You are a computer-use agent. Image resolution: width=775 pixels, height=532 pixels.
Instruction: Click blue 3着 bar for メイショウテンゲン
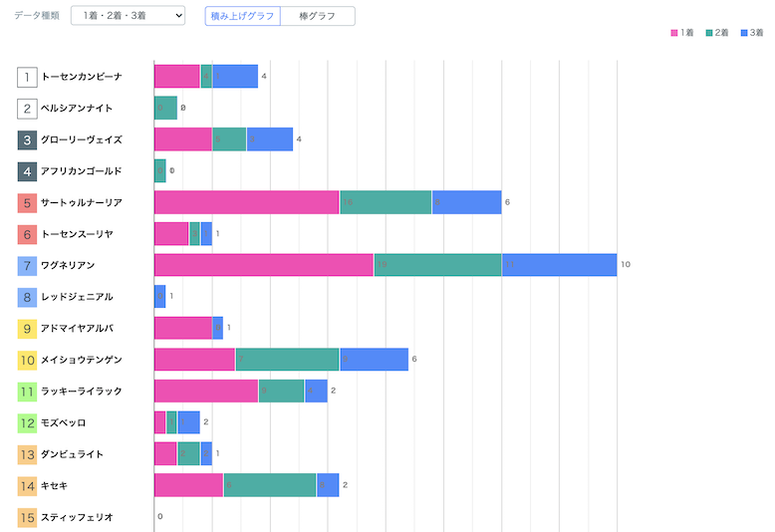(375, 360)
